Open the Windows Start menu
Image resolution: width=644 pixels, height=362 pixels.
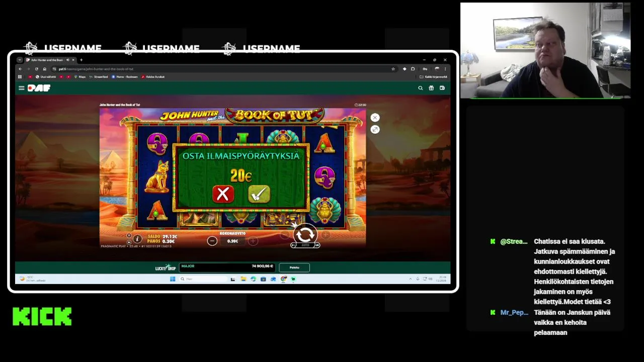pos(173,279)
